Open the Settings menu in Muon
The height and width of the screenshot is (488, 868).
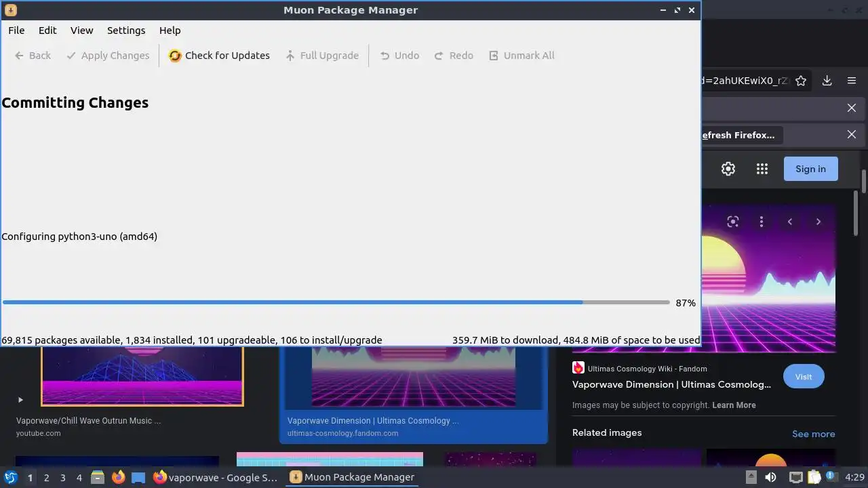(x=126, y=30)
